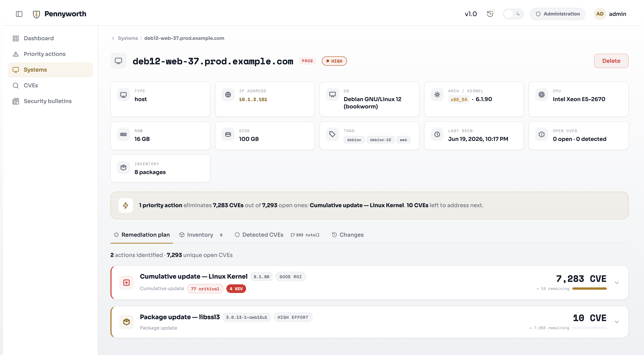Click the CPU chip icon
The image size is (644, 355).
[541, 95]
